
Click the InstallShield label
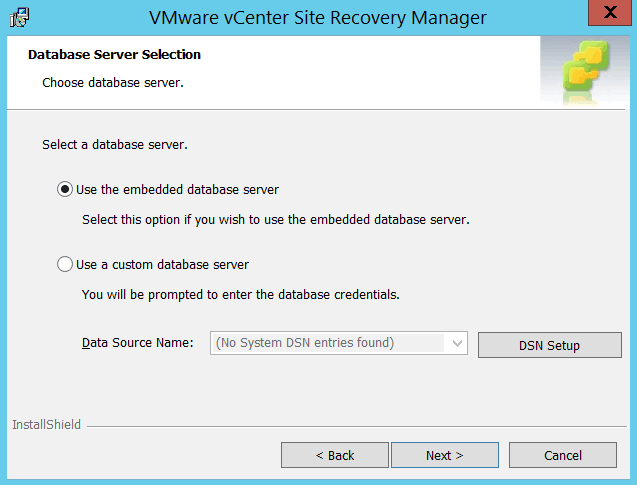pyautogui.click(x=46, y=425)
